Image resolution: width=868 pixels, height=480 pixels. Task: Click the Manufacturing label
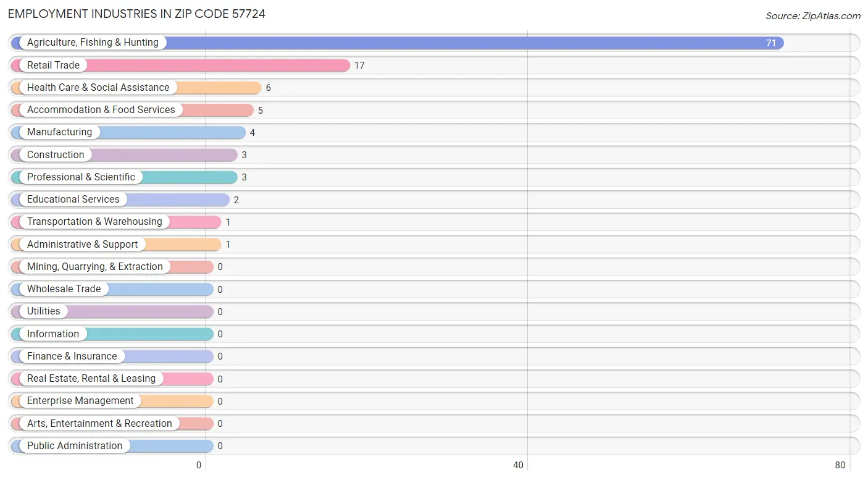click(x=59, y=132)
